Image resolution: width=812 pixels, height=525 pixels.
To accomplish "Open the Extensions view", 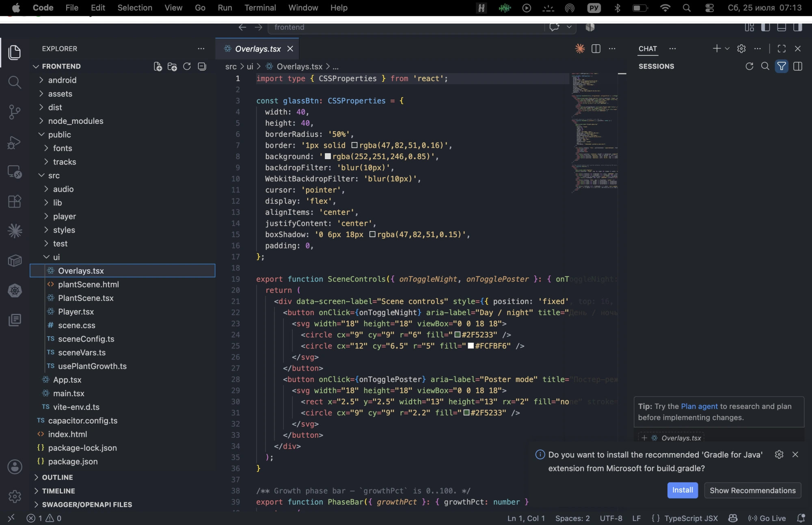I will 15,201.
